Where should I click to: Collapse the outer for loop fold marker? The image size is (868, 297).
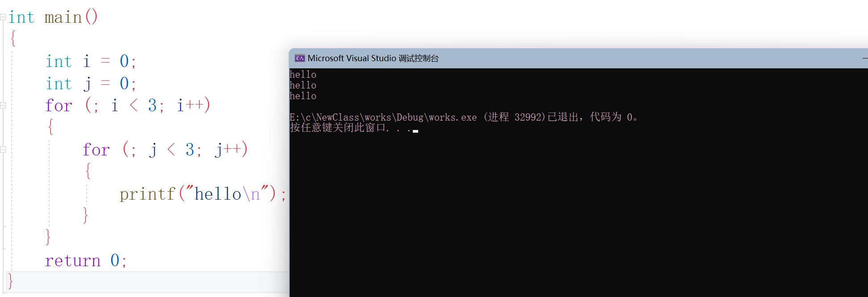tap(3, 105)
